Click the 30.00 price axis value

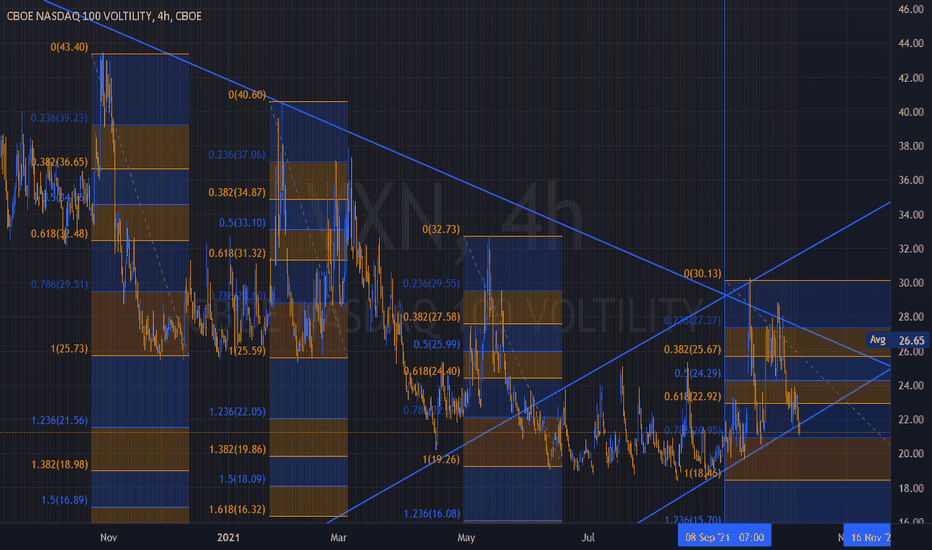click(911, 282)
